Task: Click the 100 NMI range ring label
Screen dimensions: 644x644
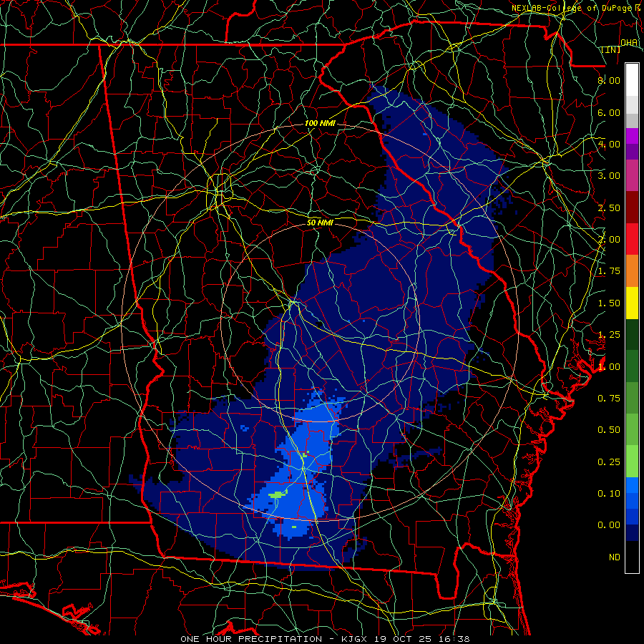Action: coord(320,123)
